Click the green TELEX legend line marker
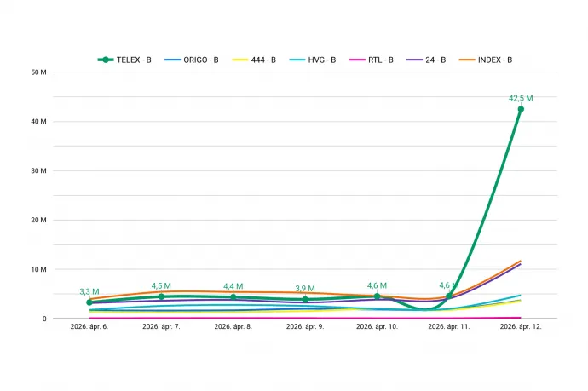Image resolution: width=588 pixels, height=391 pixels. (x=107, y=60)
